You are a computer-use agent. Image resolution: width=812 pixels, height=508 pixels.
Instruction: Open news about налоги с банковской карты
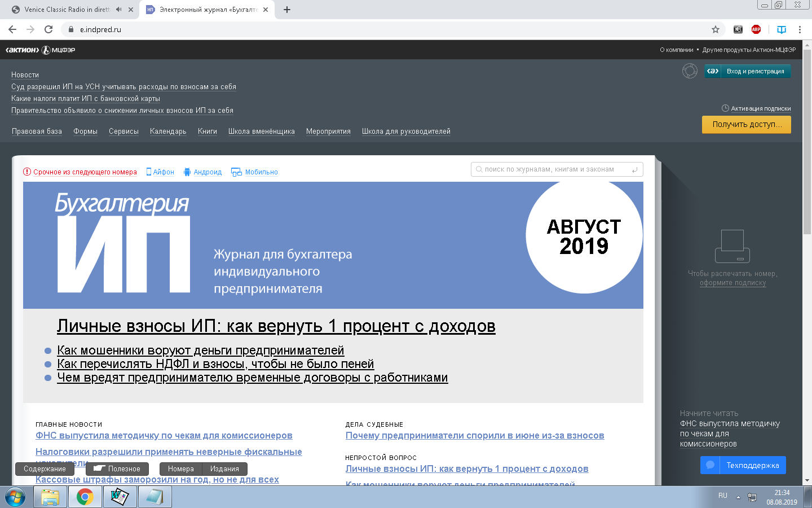86,99
